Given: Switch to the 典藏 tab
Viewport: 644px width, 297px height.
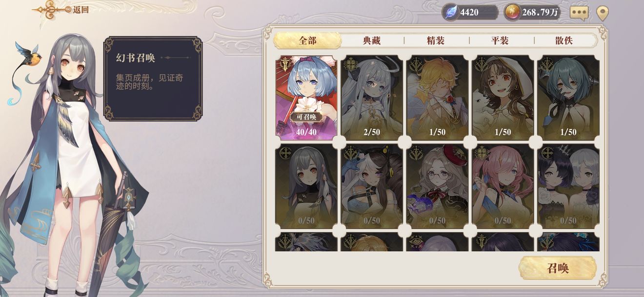Looking at the screenshot, I should [x=372, y=40].
